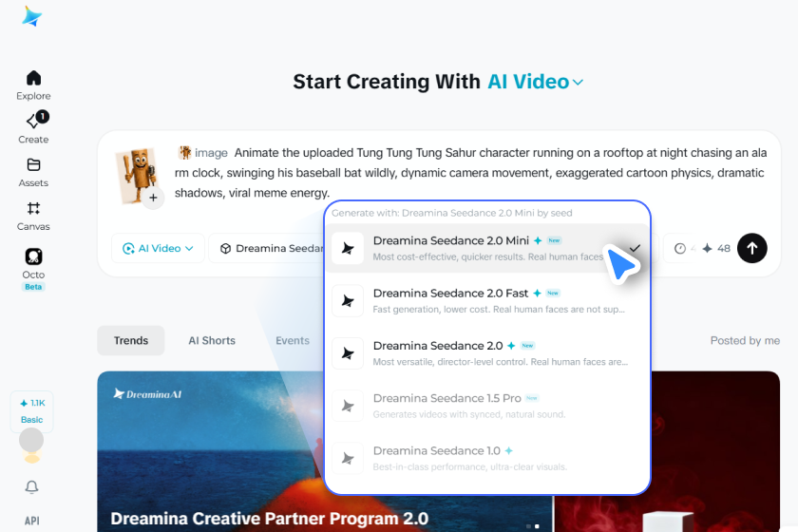Click the Posted by me filter
Viewport: 798px width, 532px height.
click(x=745, y=341)
